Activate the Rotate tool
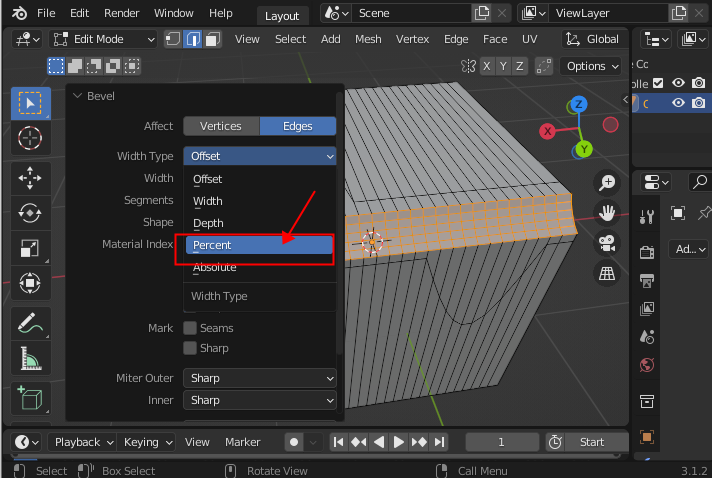The image size is (712, 478). 30,213
